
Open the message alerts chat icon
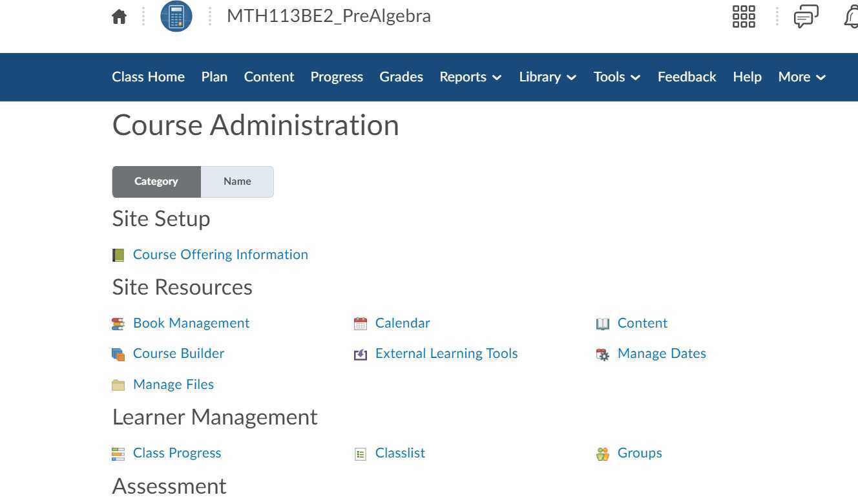[806, 17]
